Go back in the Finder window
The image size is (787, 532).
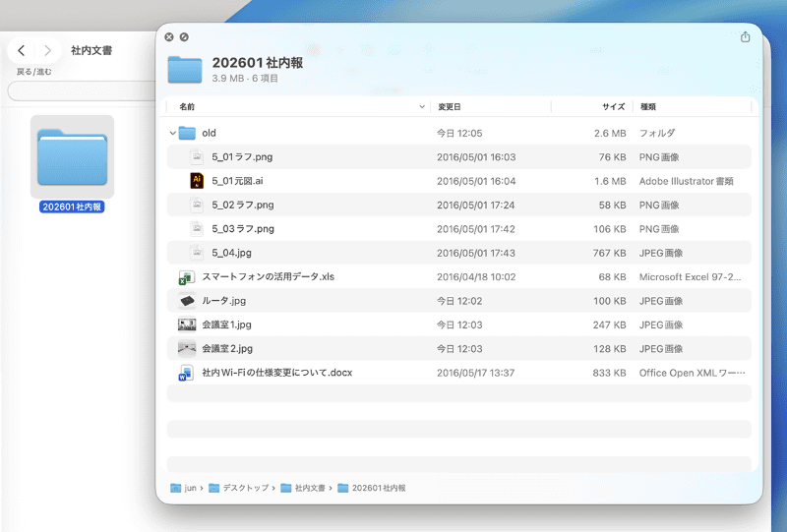click(x=21, y=50)
